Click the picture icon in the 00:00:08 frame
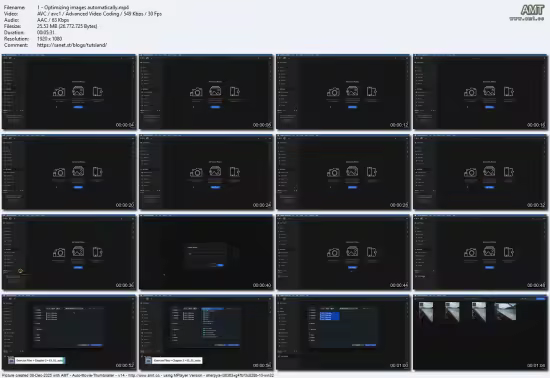This screenshot has width=550, height=378. pos(215,91)
